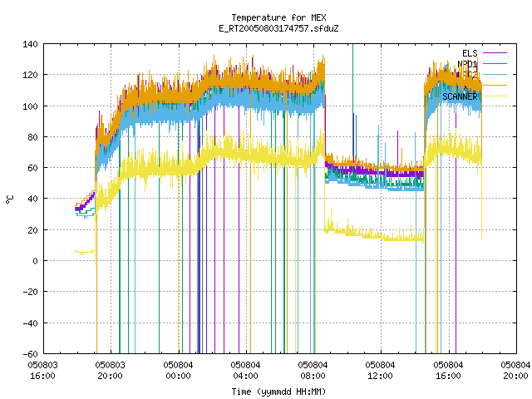Screen dimensions: 532x399
Task: Click the '-40' y-axis tick label
Action: tap(30, 323)
